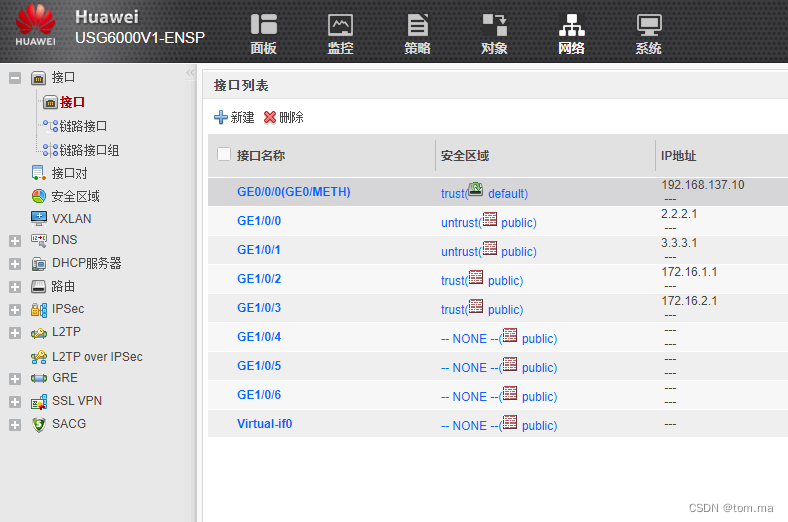
Task: Select the 安全区域 label in sidebar
Action: pyautogui.click(x=75, y=196)
